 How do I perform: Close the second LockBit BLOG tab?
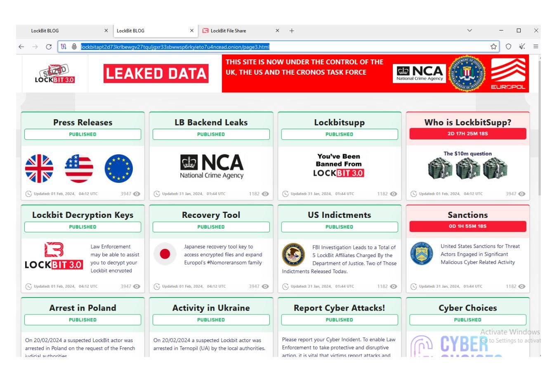(x=192, y=31)
